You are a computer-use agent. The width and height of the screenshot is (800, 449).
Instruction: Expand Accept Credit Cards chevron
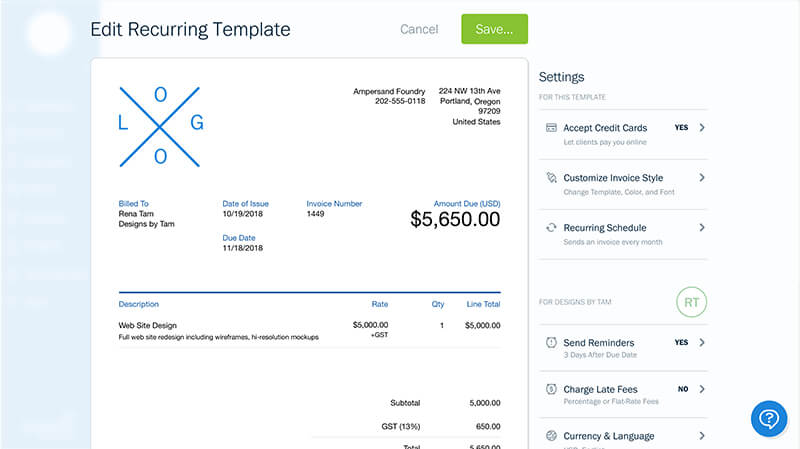coord(702,128)
